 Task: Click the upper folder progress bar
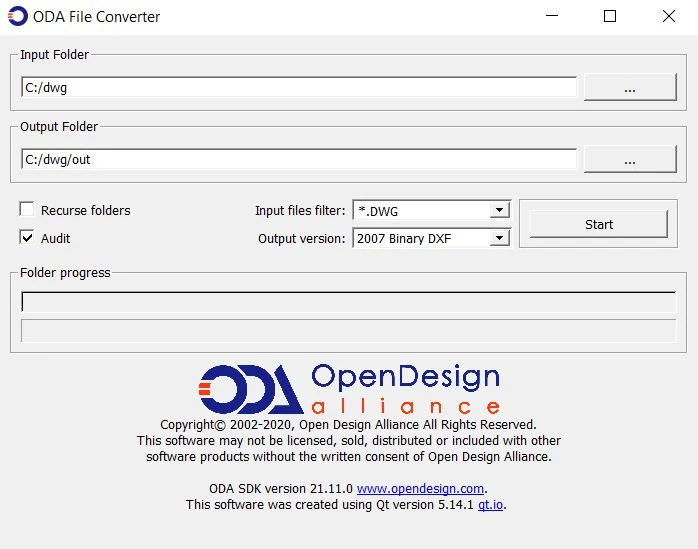click(x=349, y=302)
